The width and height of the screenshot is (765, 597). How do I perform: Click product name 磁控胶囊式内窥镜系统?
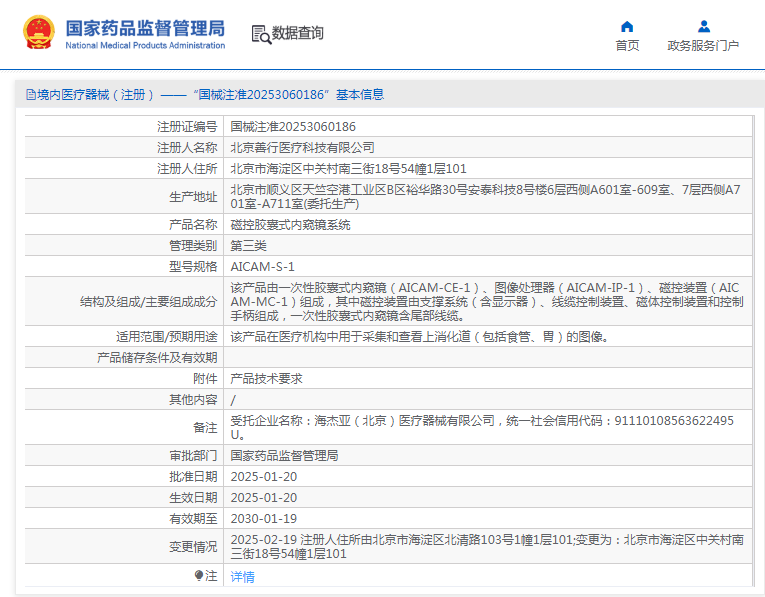[290, 225]
